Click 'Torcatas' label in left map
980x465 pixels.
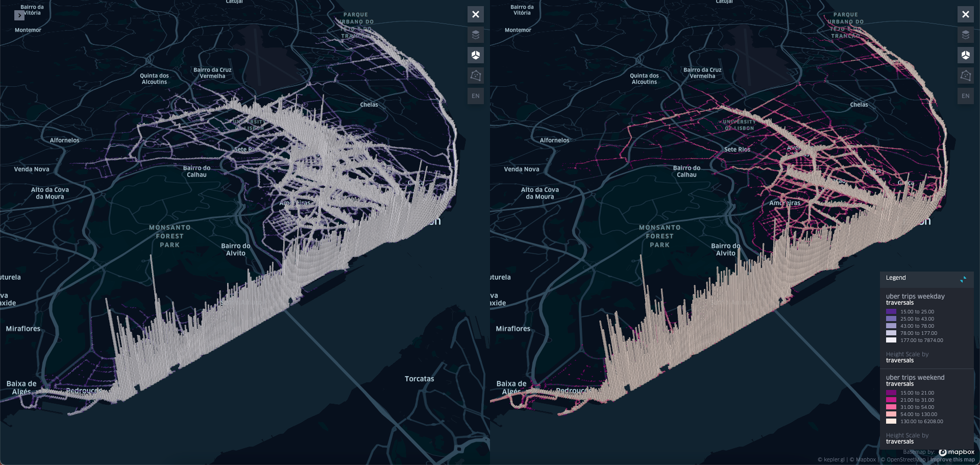pos(419,379)
